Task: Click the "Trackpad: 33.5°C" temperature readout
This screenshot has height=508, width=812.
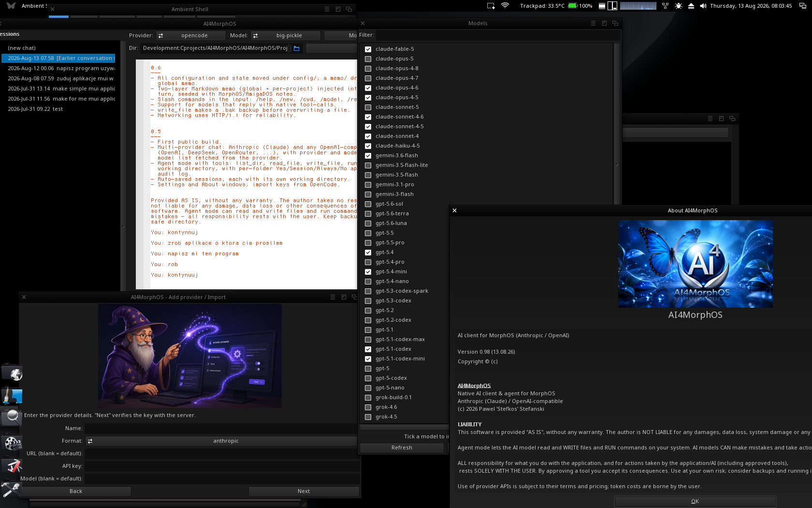Action: click(x=542, y=6)
